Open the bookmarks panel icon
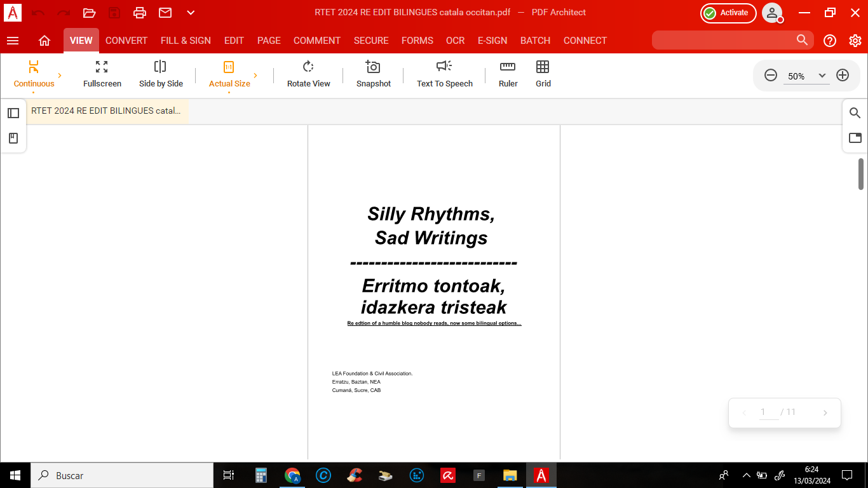868x488 pixels. (x=13, y=138)
